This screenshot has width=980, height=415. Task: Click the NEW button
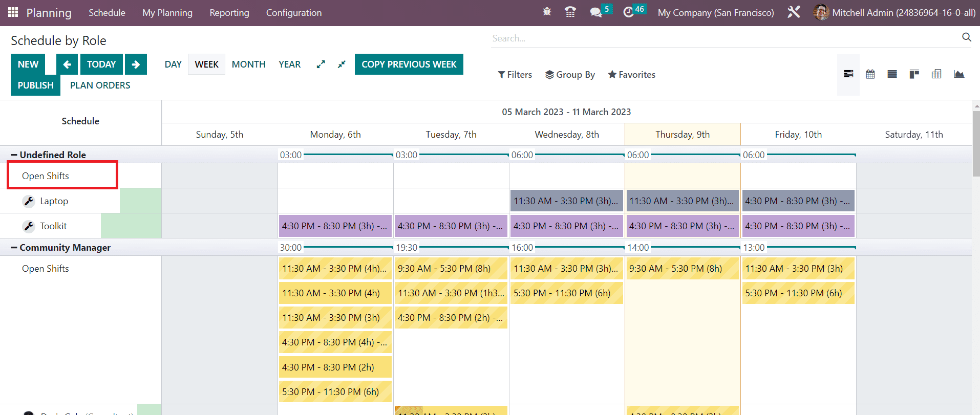(x=28, y=64)
